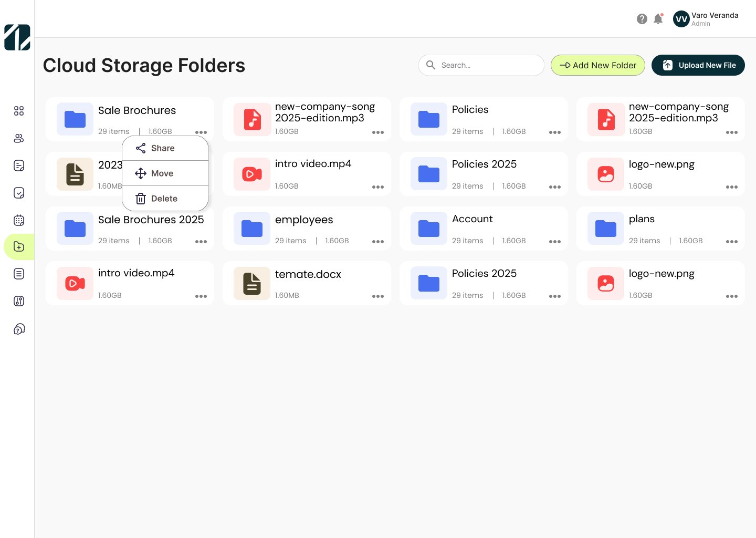
Task: Open options menu for employees folder
Action: pos(377,242)
